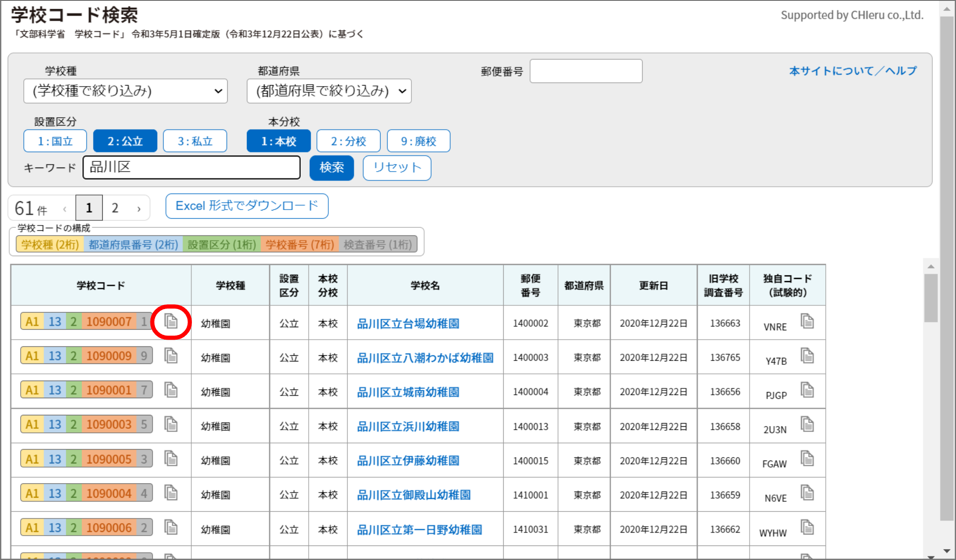Toggle the 1:国立 filter
This screenshot has height=560, width=956.
pyautogui.click(x=55, y=141)
